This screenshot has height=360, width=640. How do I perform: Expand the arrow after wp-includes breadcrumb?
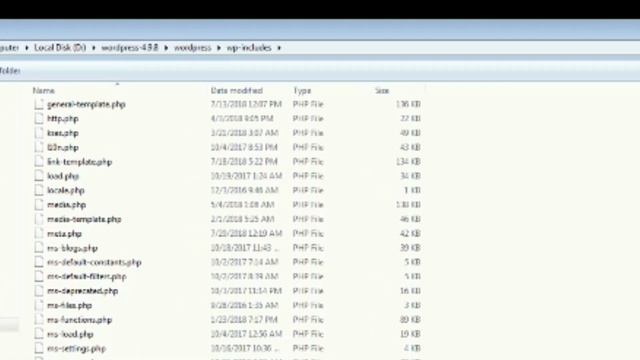pos(279,48)
